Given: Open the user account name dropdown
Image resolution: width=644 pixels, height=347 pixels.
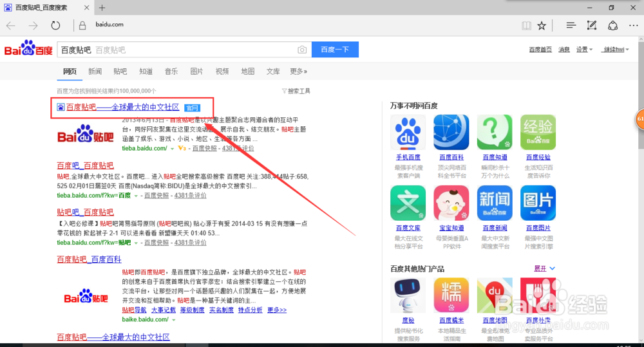Looking at the screenshot, I should 615,50.
